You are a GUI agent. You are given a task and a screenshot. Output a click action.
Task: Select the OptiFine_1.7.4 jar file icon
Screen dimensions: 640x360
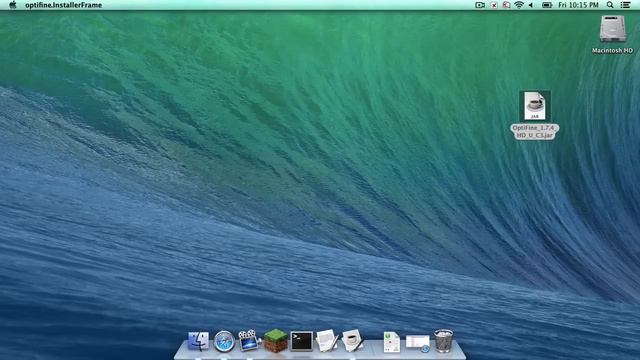click(x=535, y=106)
